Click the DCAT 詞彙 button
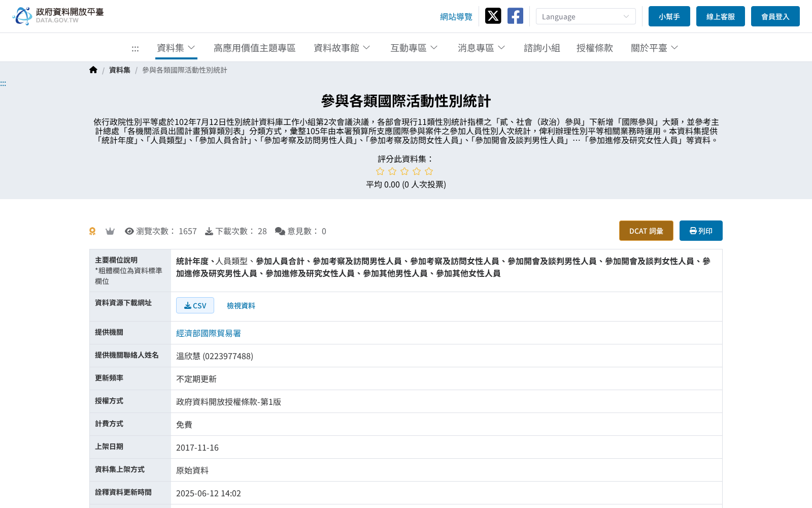Viewport: 812px width, 508px height. pos(646,231)
